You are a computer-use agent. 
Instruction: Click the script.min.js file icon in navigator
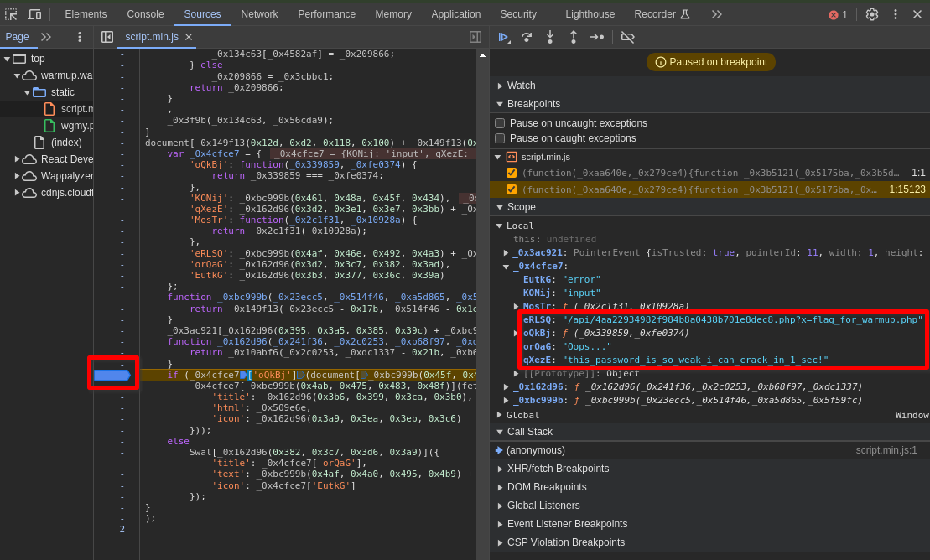click(49, 109)
